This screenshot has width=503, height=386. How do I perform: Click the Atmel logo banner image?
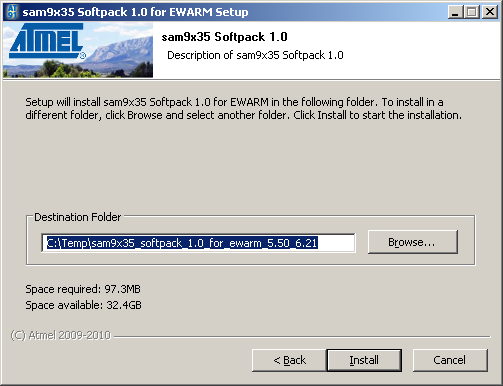78,50
